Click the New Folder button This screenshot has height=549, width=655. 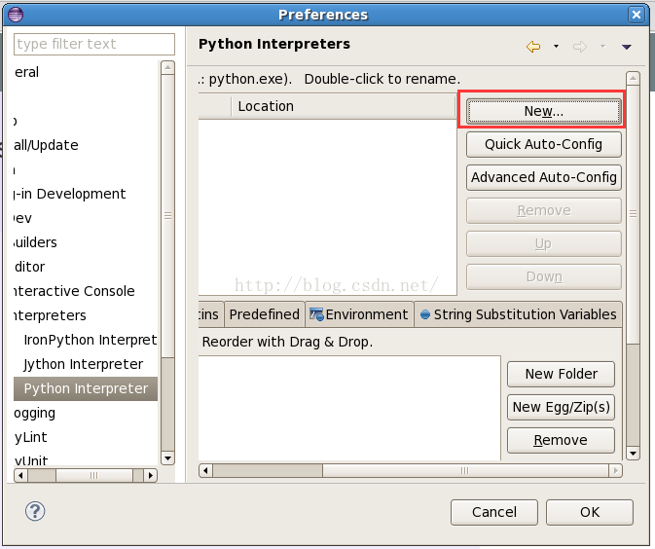(x=561, y=374)
